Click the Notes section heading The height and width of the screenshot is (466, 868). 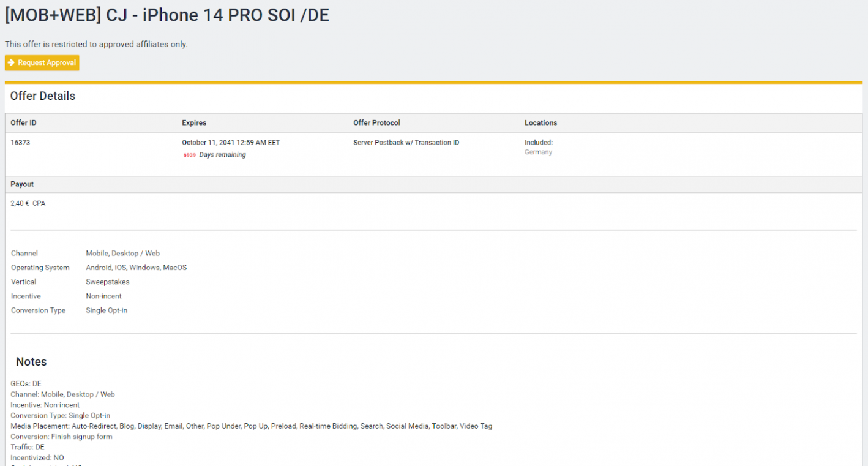31,362
